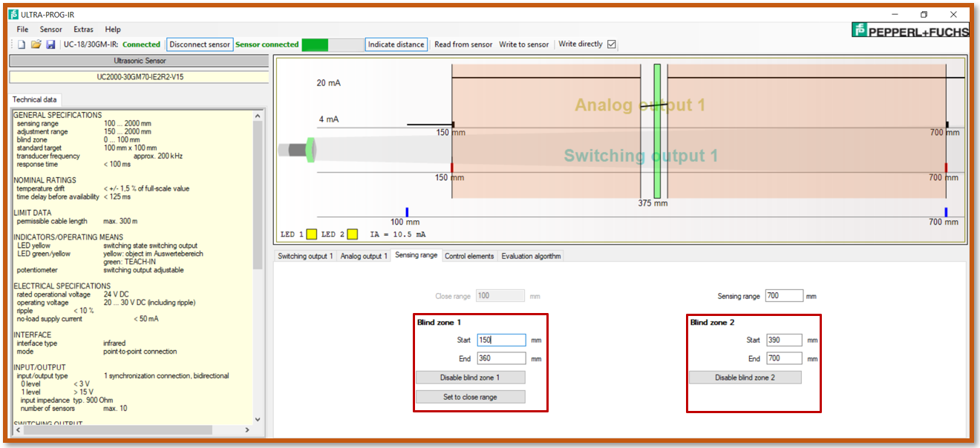Click the New file toolbar icon
The height and width of the screenshot is (448, 980).
[22, 45]
